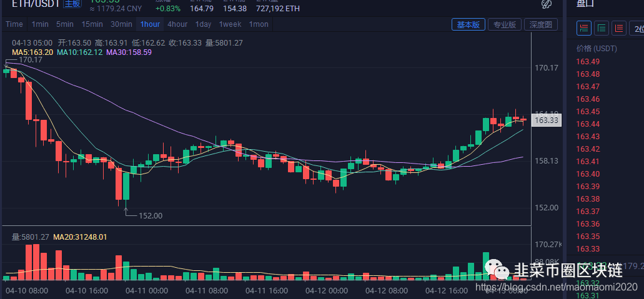
Task: Select order book price 163.47
Action: (x=588, y=87)
